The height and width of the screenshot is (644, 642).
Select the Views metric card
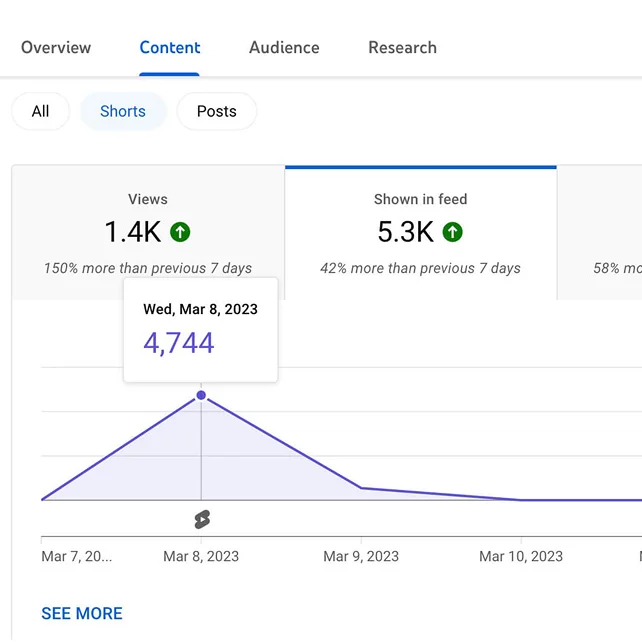[x=148, y=232]
